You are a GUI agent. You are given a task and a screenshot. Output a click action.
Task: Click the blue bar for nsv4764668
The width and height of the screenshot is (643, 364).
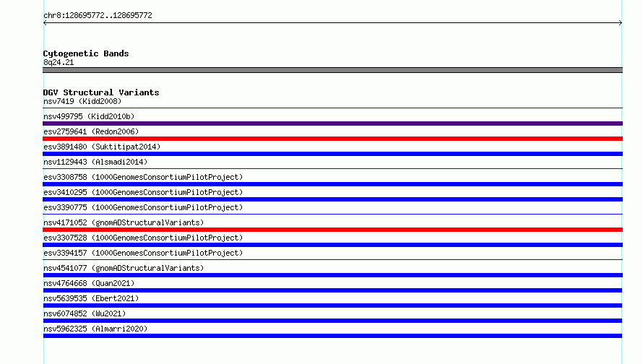point(332,290)
